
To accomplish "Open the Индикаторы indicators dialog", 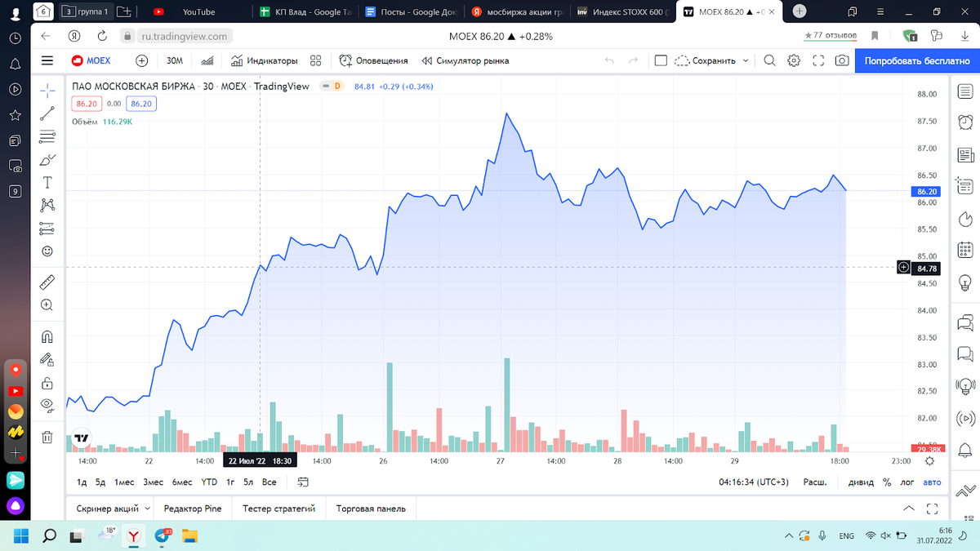I will pos(264,60).
